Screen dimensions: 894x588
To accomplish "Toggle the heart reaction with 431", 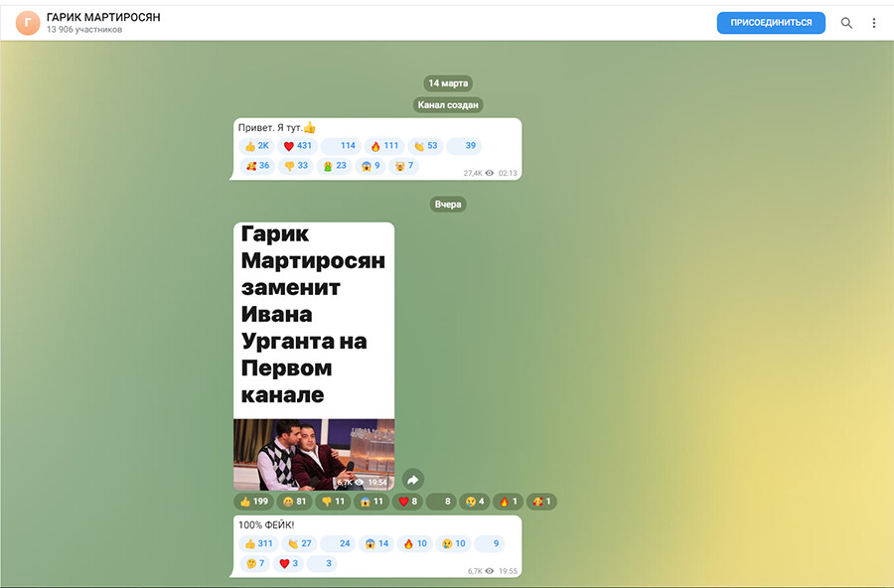I will (x=298, y=146).
